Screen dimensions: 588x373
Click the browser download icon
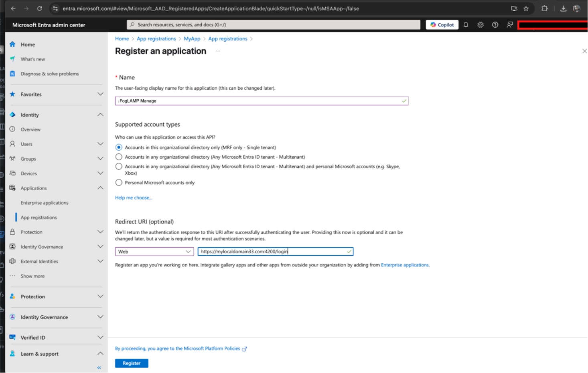pos(563,8)
